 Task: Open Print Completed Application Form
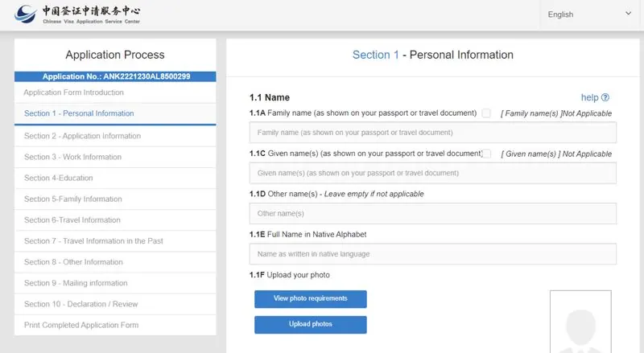(80, 325)
